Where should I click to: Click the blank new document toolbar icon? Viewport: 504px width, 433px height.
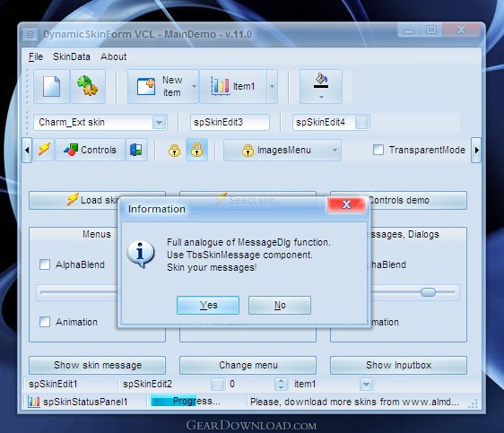51,86
